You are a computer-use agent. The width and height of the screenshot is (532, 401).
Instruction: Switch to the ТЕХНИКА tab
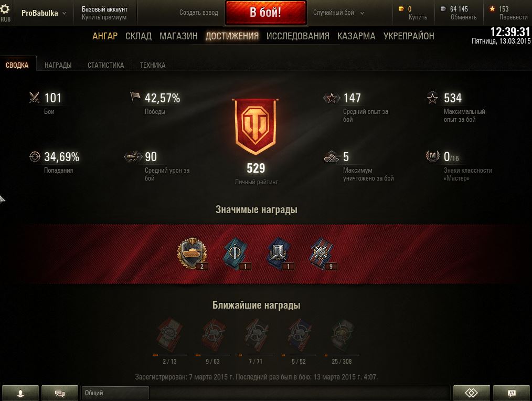point(153,65)
